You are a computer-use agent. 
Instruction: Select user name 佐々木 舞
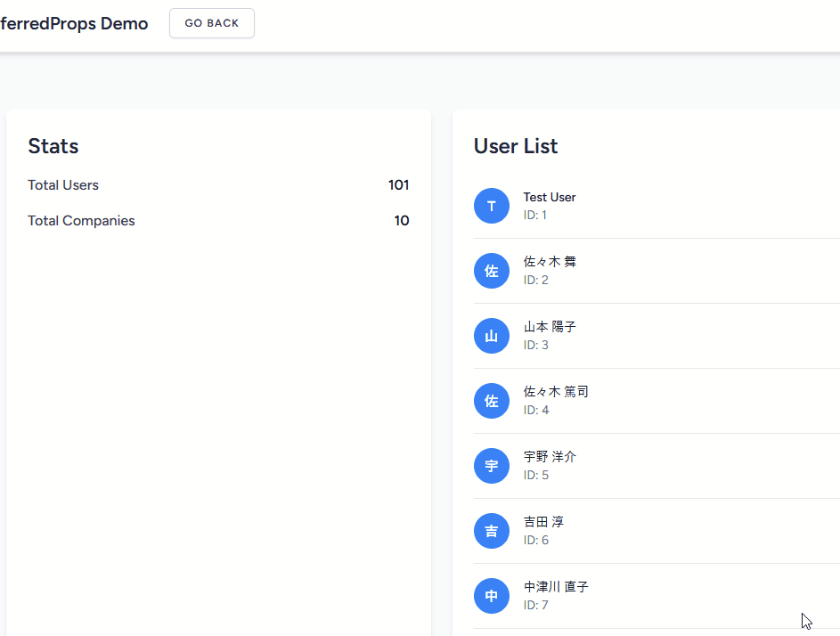pos(550,262)
